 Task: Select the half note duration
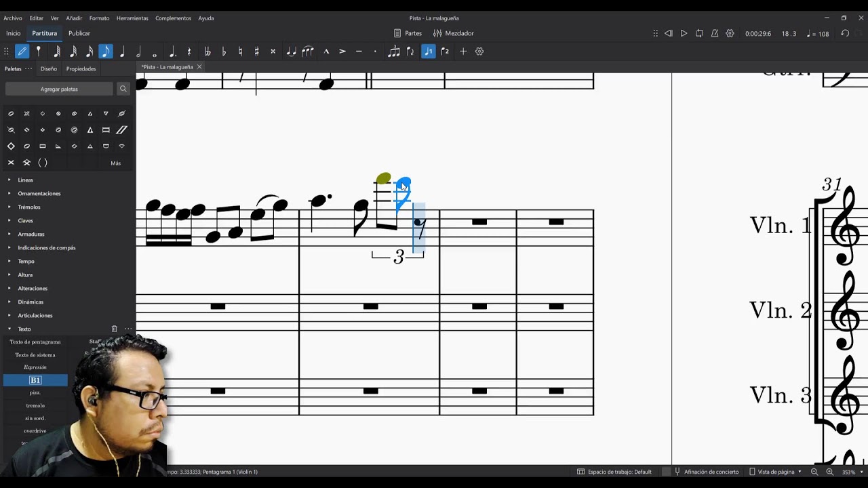tap(138, 52)
